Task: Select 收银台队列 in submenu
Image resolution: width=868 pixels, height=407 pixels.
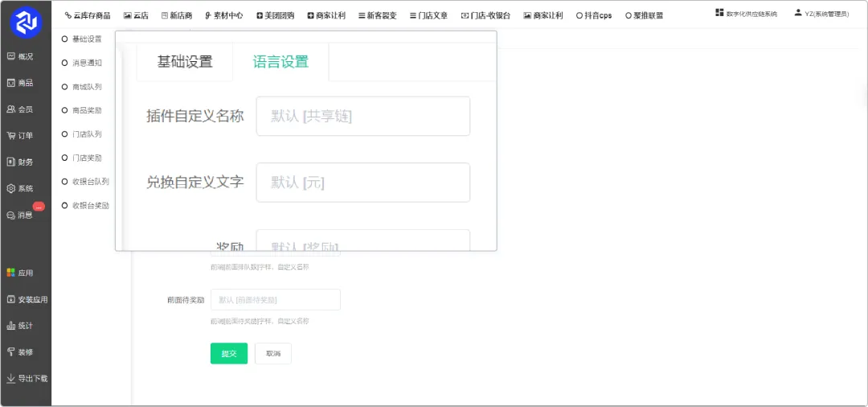Action: 86,182
